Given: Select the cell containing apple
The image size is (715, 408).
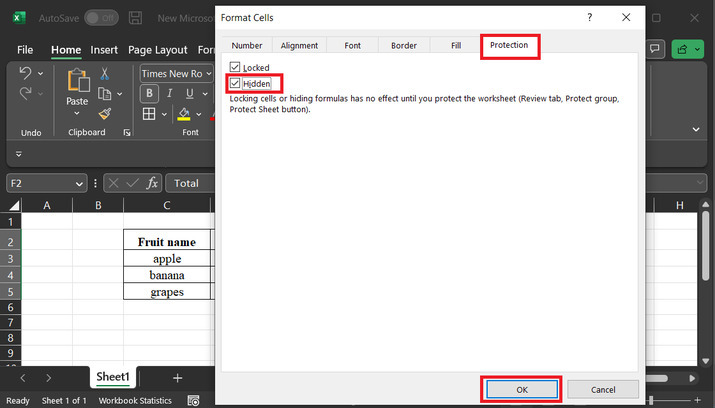Looking at the screenshot, I should point(167,258).
